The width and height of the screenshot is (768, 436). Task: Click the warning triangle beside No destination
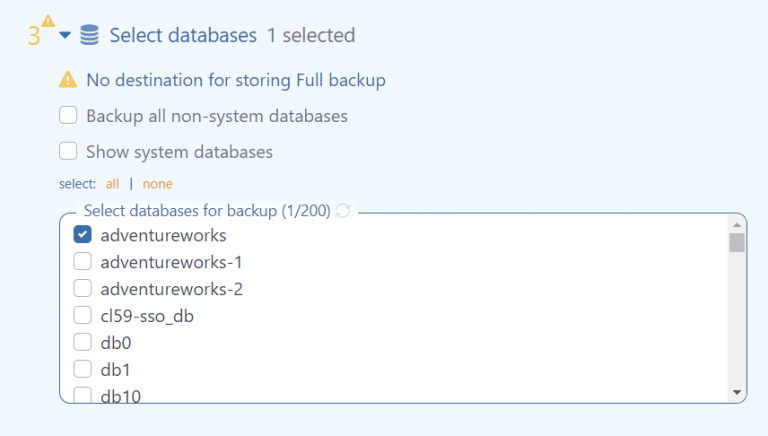[x=68, y=79]
